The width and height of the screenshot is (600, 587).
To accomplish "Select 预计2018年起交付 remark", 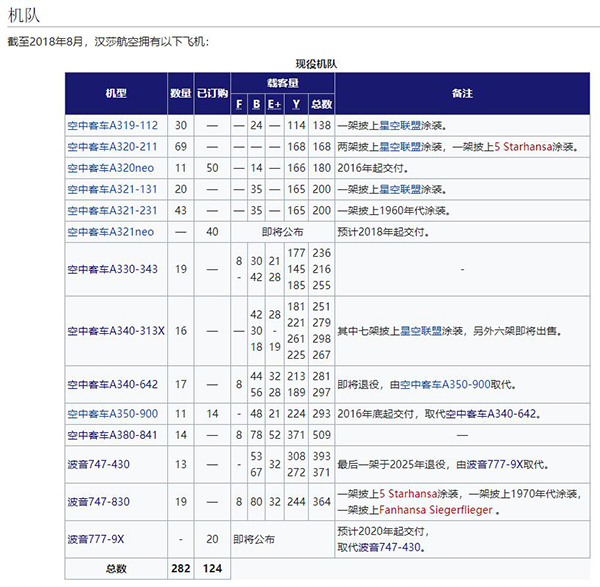I will point(383,232).
